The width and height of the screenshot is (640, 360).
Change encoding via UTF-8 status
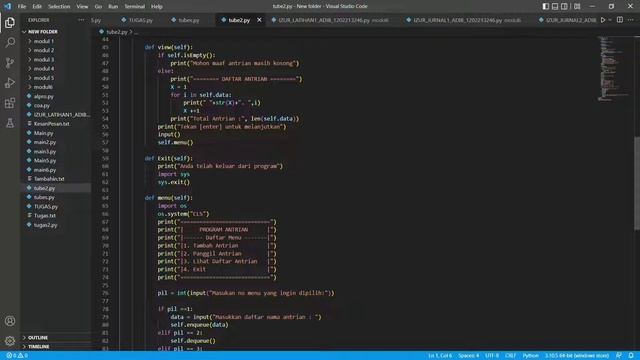click(x=492, y=356)
